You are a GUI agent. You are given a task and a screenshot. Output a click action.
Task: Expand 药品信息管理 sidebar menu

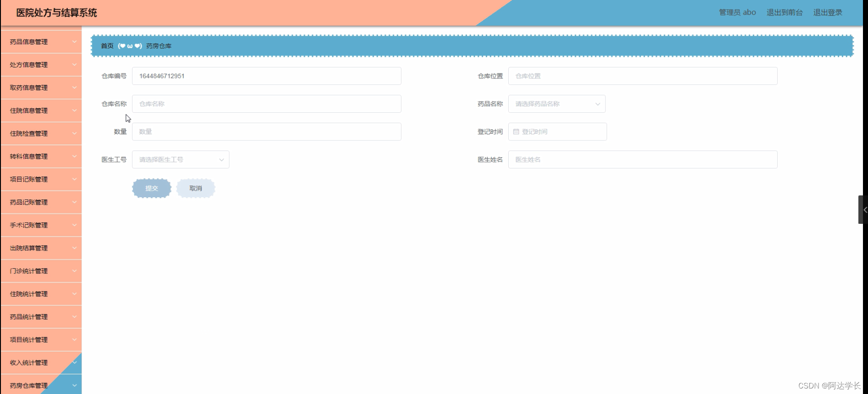click(x=41, y=42)
